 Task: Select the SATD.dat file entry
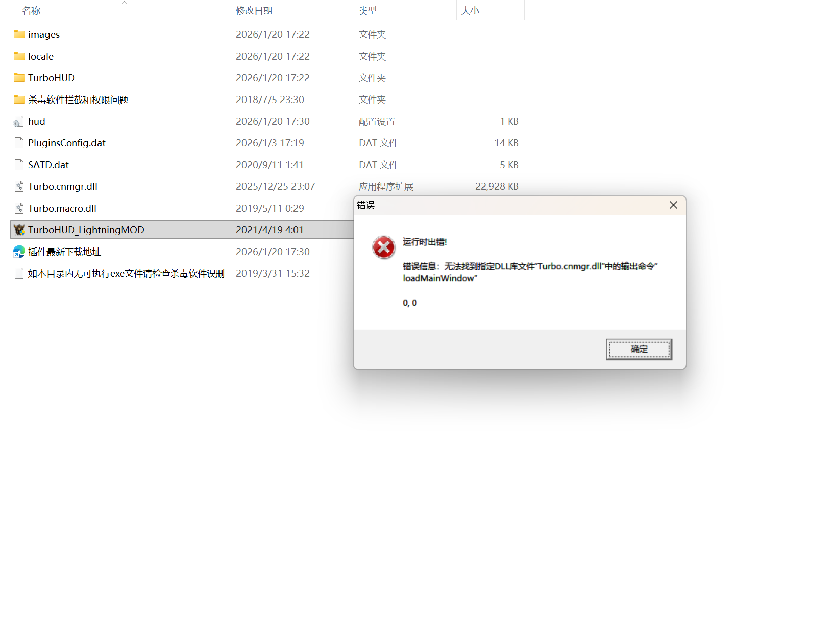tap(48, 165)
